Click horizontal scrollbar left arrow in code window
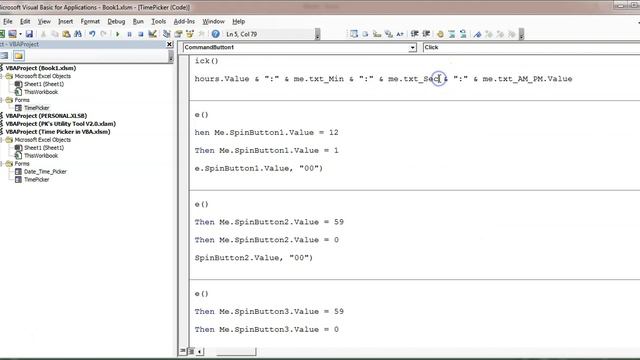The height and width of the screenshot is (360, 640). 199,351
